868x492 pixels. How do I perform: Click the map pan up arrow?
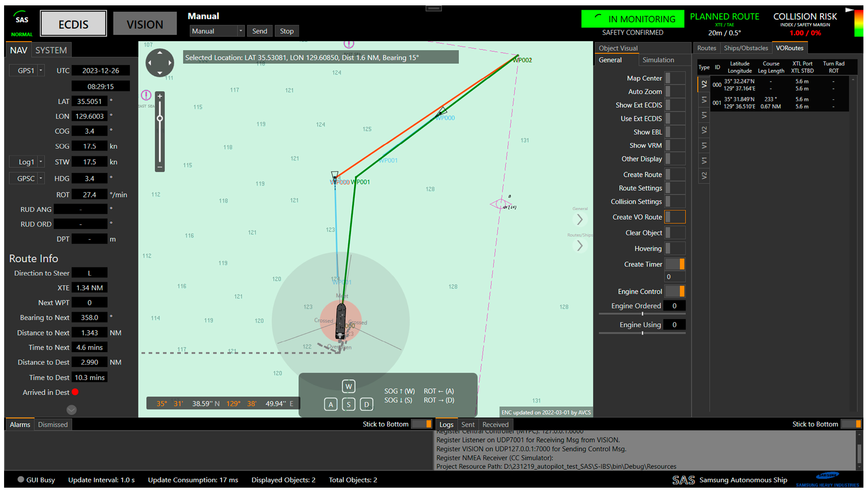(x=160, y=53)
